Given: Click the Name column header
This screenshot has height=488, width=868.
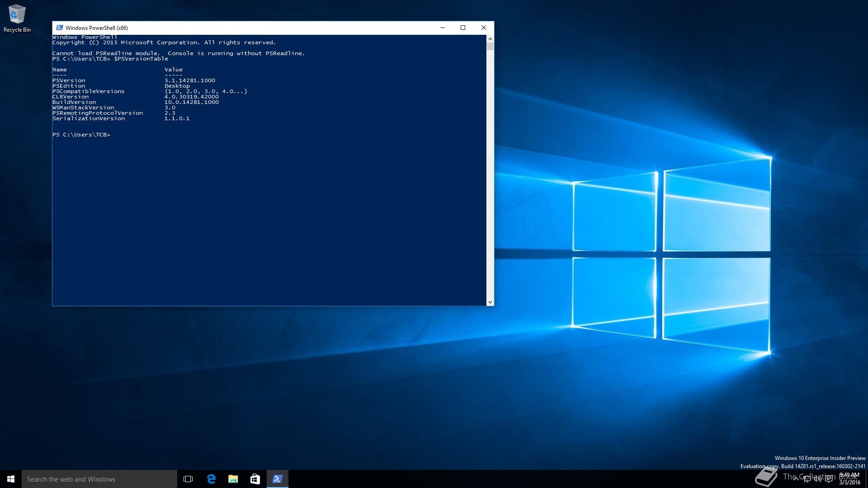Looking at the screenshot, I should tap(60, 70).
